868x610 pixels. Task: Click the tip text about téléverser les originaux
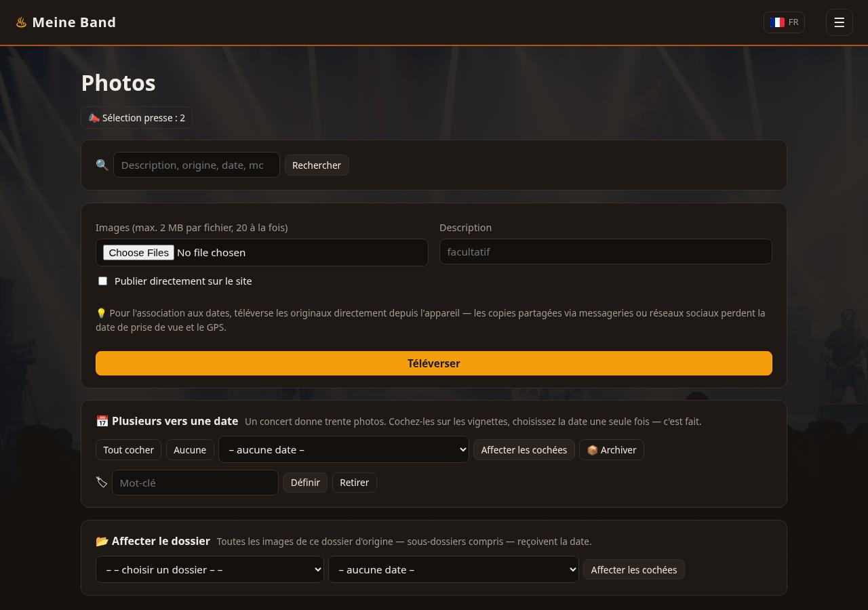pyautogui.click(x=431, y=320)
